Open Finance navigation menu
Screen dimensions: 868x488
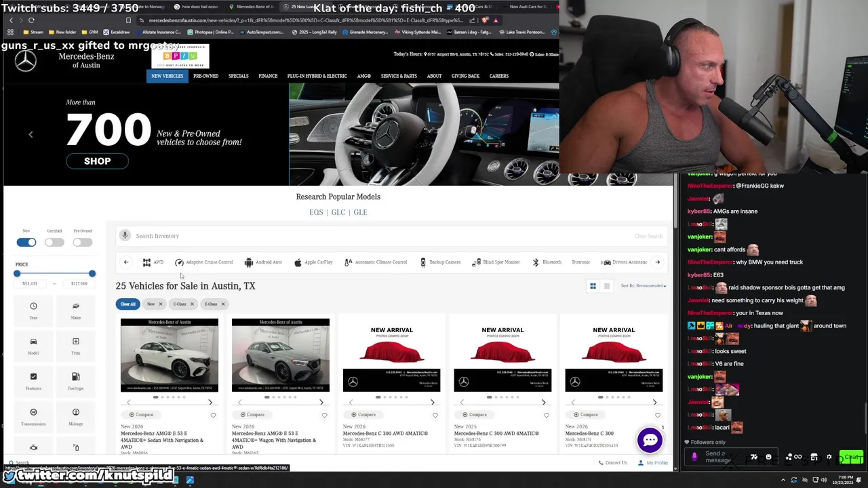[x=268, y=76]
